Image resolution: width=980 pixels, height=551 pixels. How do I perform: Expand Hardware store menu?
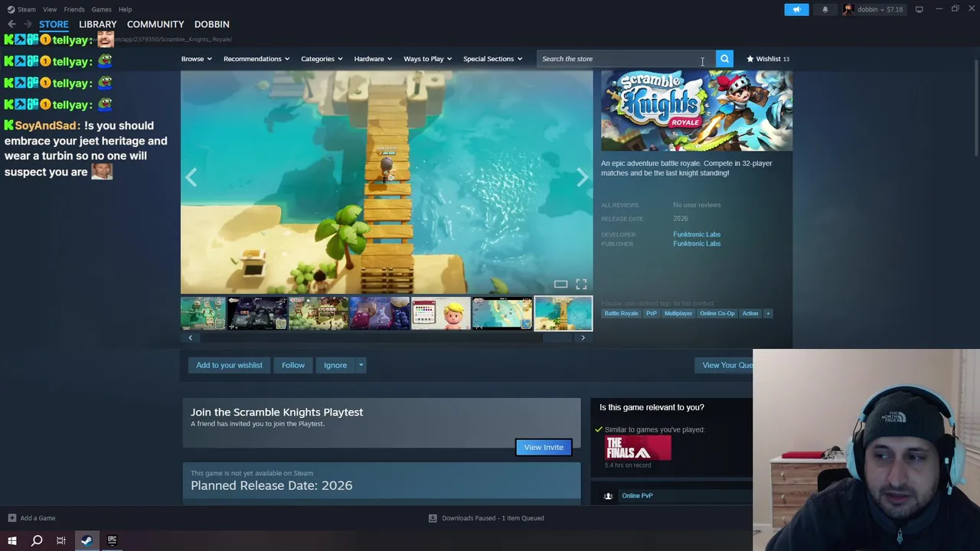coord(373,59)
